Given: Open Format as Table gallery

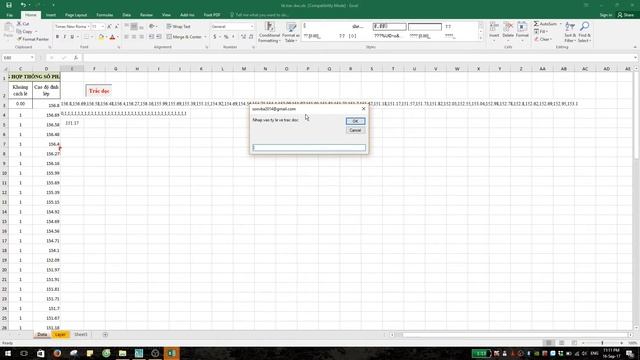Looking at the screenshot, I should click(291, 32).
